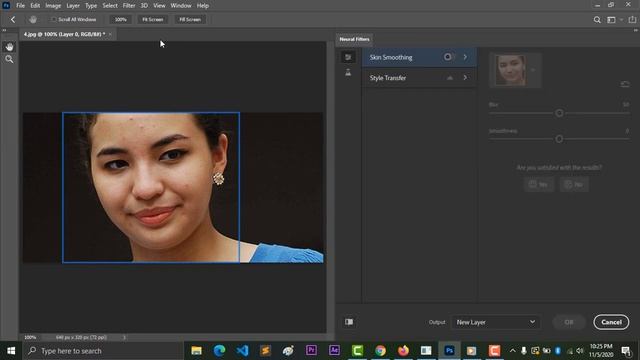Open the Output New Layer dropdown
The height and width of the screenshot is (360, 640).
(495, 322)
